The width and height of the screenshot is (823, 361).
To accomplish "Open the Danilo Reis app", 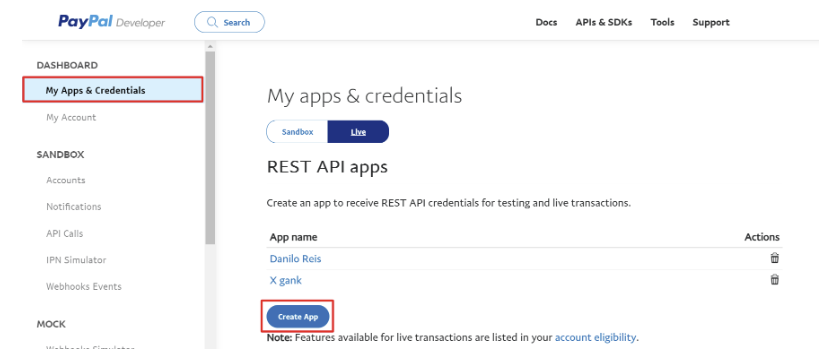I will point(295,259).
